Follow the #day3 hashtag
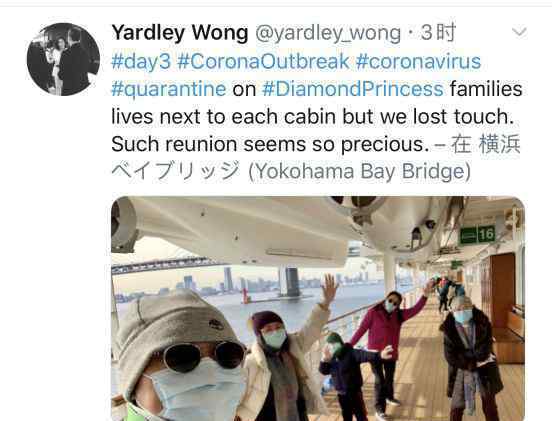 click(141, 61)
